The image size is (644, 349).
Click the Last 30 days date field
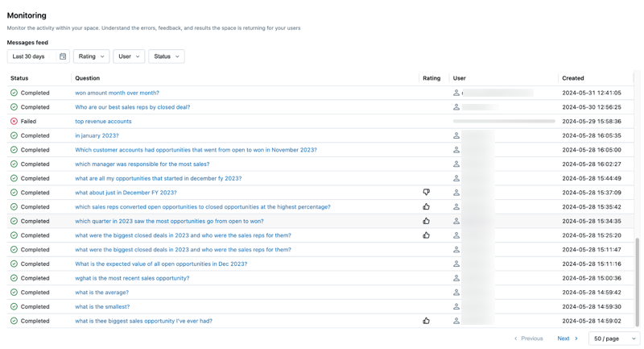(x=32, y=56)
